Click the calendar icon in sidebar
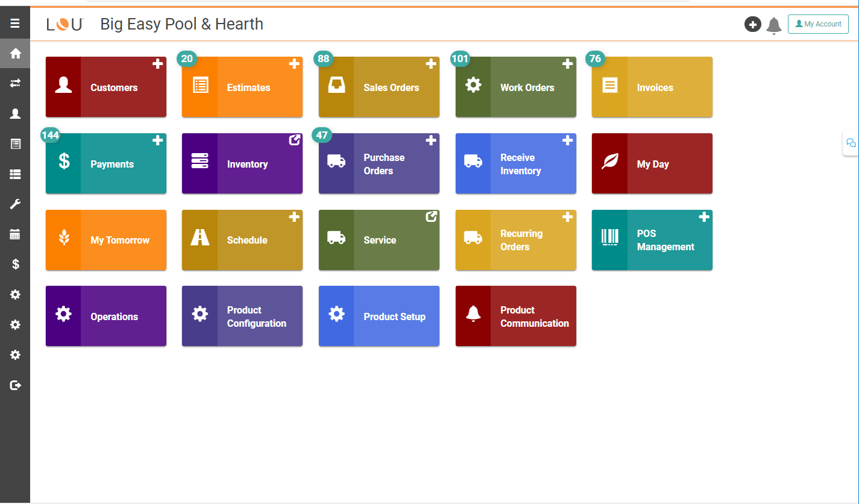 tap(15, 235)
